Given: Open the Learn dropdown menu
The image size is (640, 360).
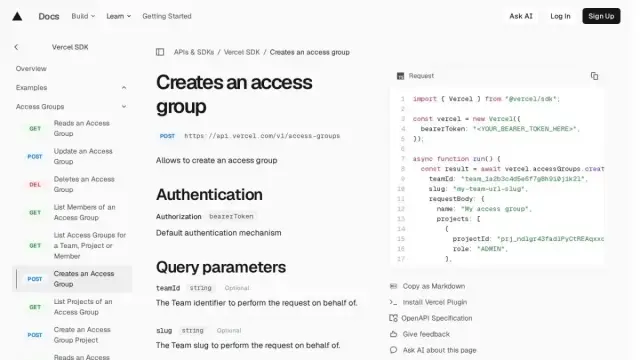Looking at the screenshot, I should 119,16.
